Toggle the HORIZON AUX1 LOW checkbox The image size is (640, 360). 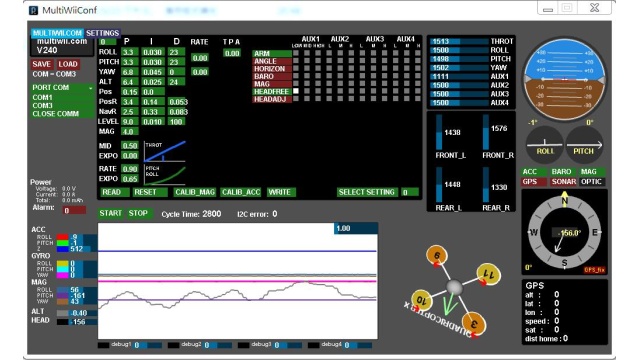pyautogui.click(x=296, y=69)
